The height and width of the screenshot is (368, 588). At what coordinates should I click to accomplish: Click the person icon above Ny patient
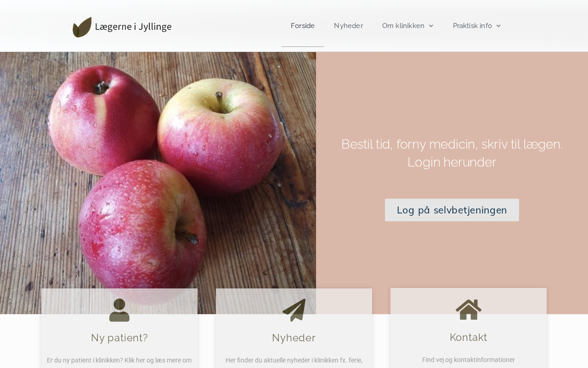pos(119,310)
